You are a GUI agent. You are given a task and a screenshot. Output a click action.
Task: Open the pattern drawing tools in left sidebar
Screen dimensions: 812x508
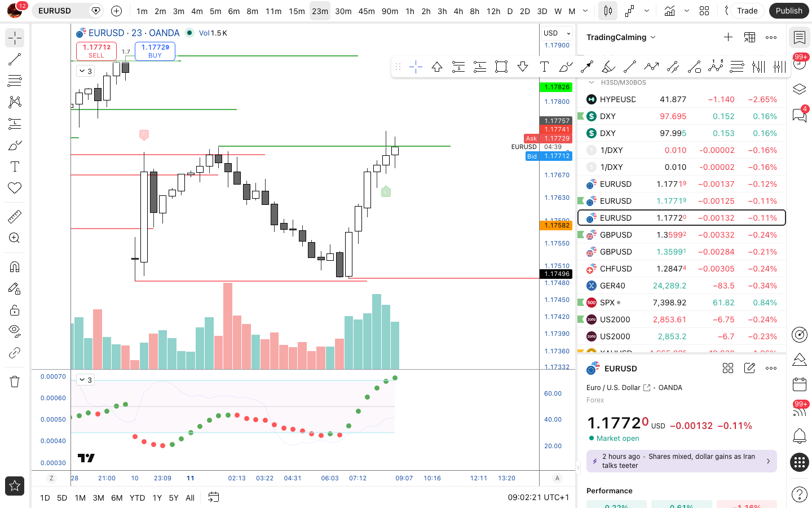15,102
